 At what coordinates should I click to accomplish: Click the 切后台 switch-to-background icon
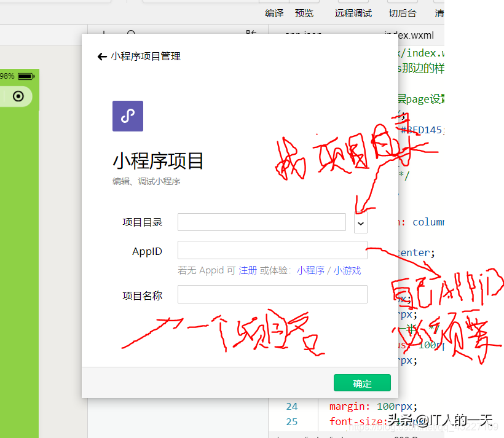click(402, 12)
